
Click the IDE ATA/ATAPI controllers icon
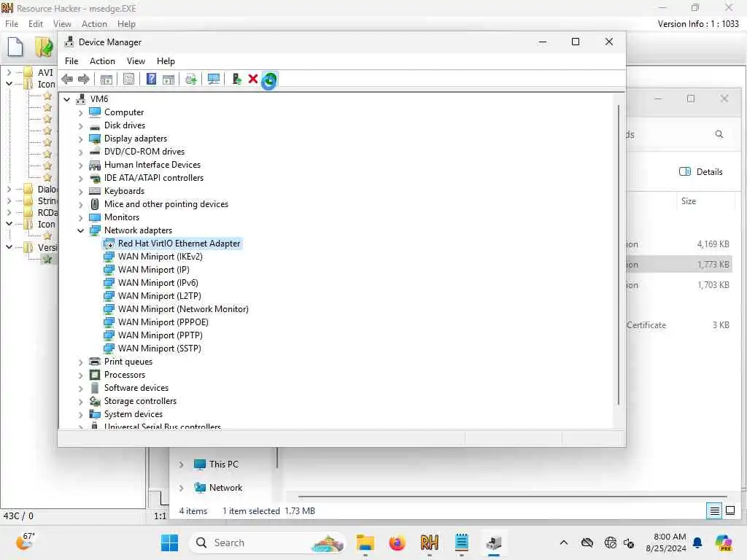[x=95, y=178]
